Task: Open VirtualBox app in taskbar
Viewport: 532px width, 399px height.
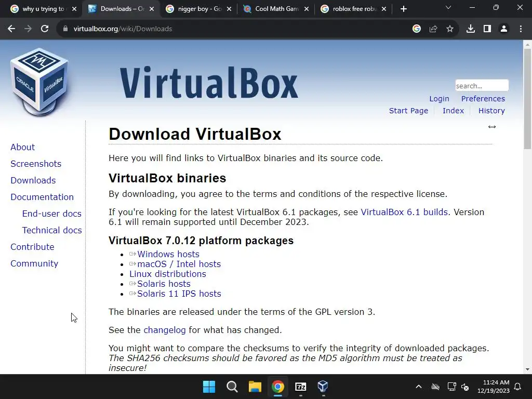Action: 323,387
